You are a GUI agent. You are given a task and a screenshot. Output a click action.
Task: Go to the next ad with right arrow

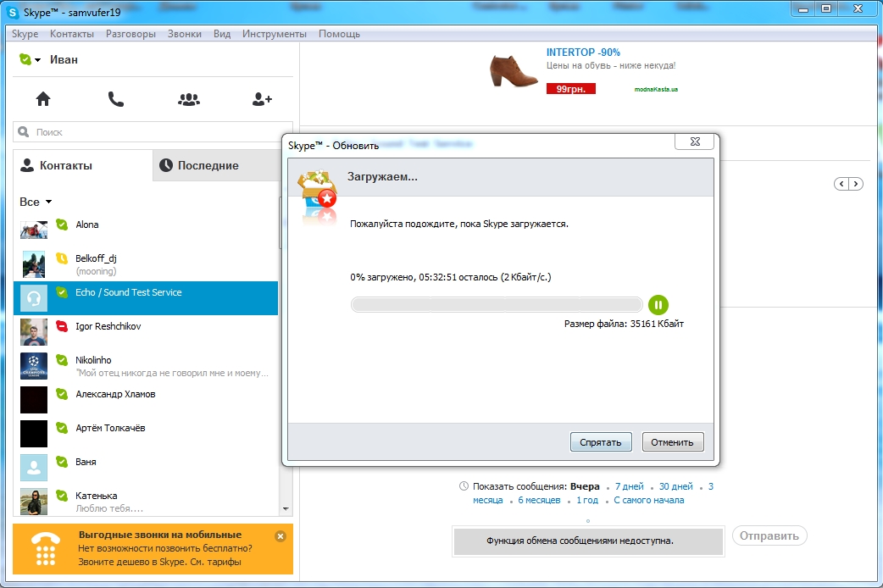point(856,184)
